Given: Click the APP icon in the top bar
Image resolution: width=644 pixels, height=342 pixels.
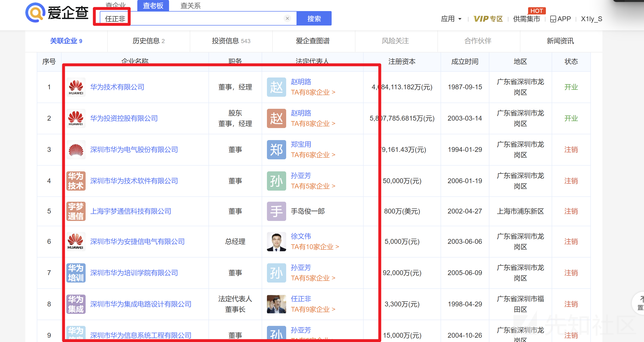Looking at the screenshot, I should [553, 19].
